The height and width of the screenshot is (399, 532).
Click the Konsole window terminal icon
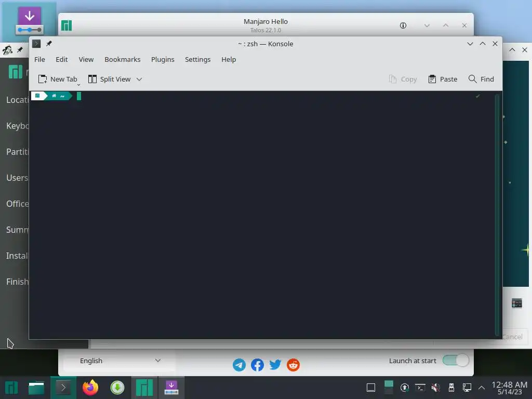36,44
